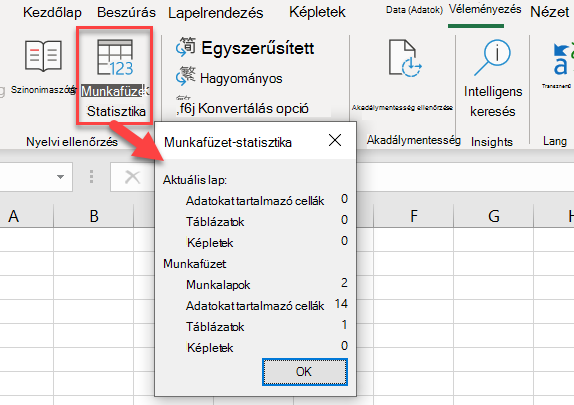
Task: Convert to Egyszerűsített Chinese
Action: pyautogui.click(x=245, y=48)
